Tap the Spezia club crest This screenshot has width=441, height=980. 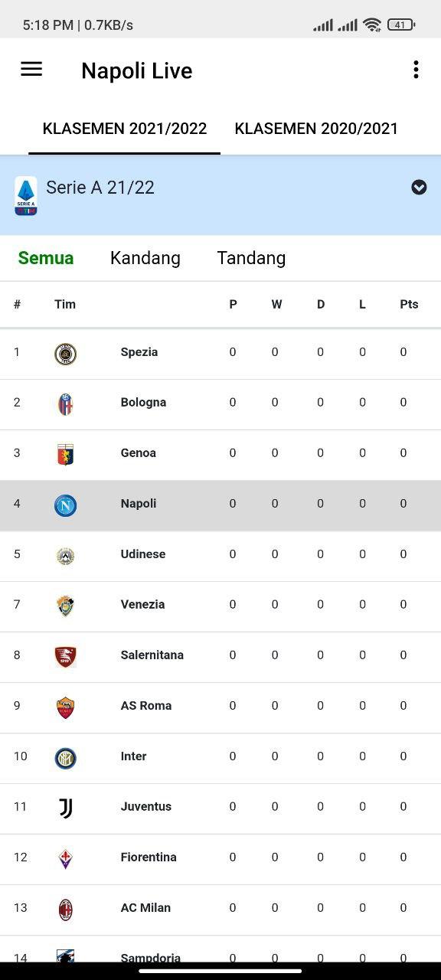[x=65, y=354]
